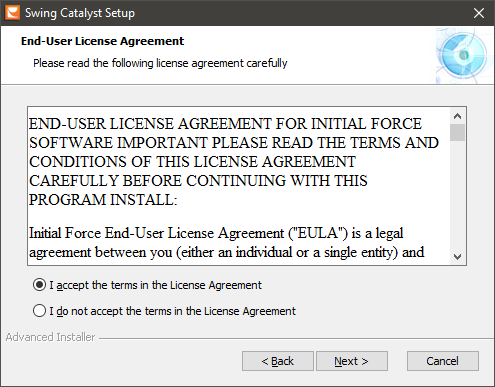495x387 pixels.
Task: Click the "End-User License Agreement" bold heading
Action: point(102,41)
